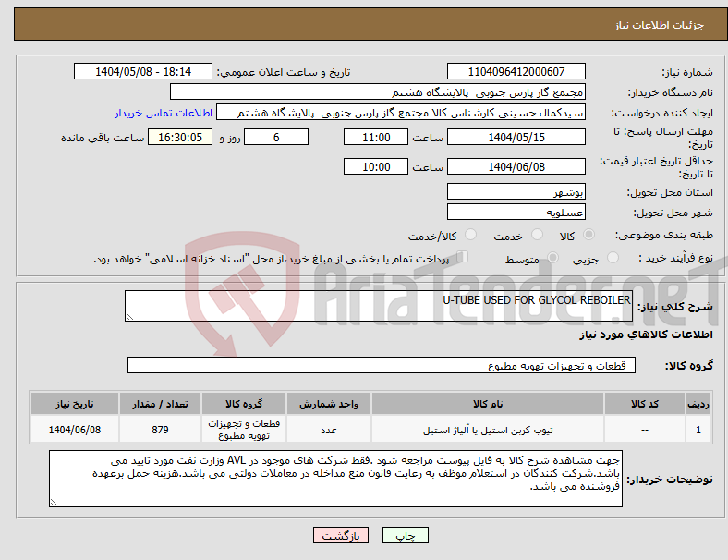Click the واحد شمارش column header
This screenshot has height=560, width=728.
click(329, 404)
